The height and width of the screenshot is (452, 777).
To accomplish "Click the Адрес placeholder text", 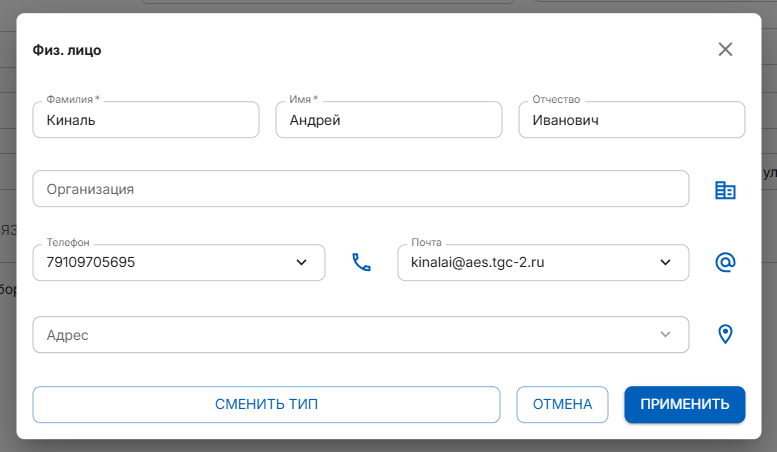I will point(68,335).
